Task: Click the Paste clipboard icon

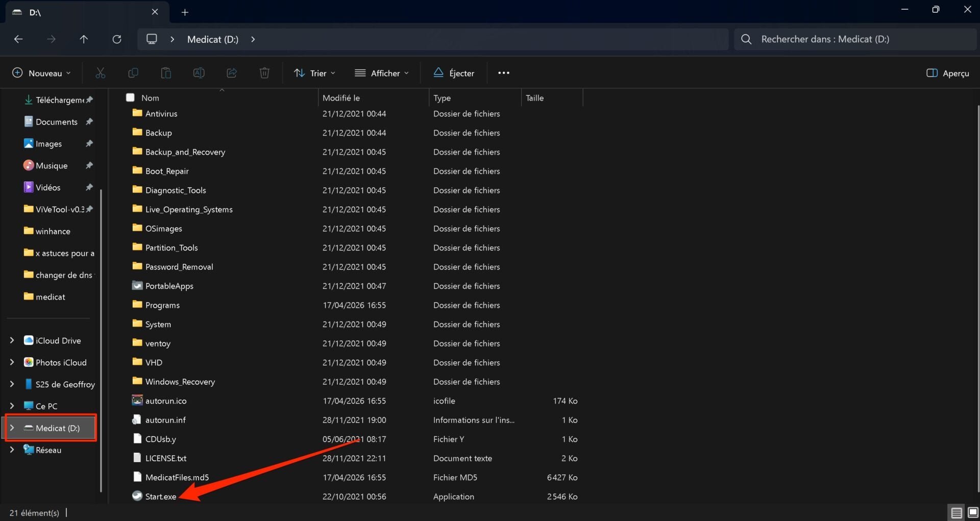Action: click(166, 73)
